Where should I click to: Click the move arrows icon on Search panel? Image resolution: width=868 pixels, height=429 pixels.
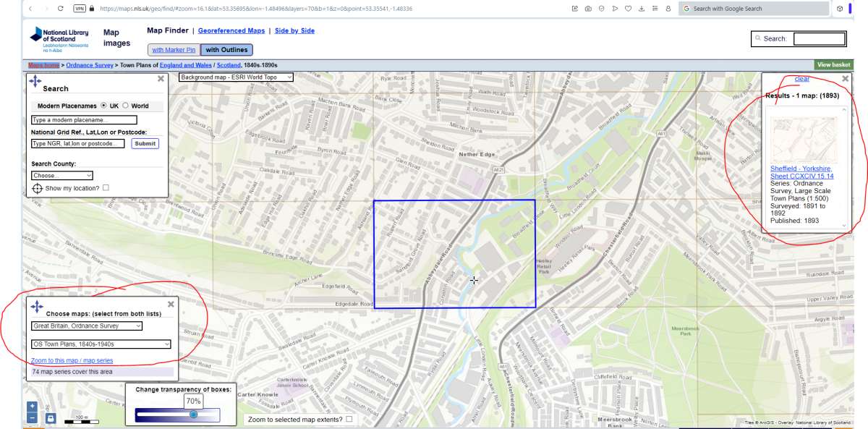(35, 81)
